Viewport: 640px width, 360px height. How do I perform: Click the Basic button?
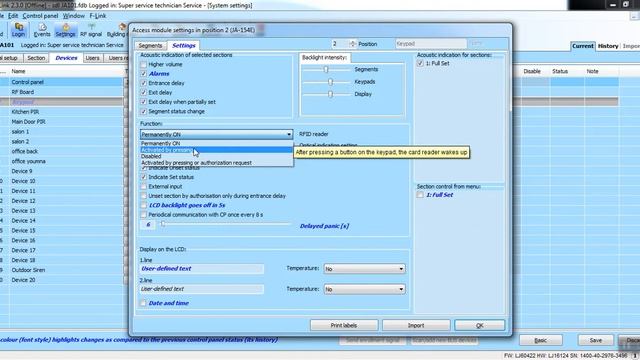[540, 340]
